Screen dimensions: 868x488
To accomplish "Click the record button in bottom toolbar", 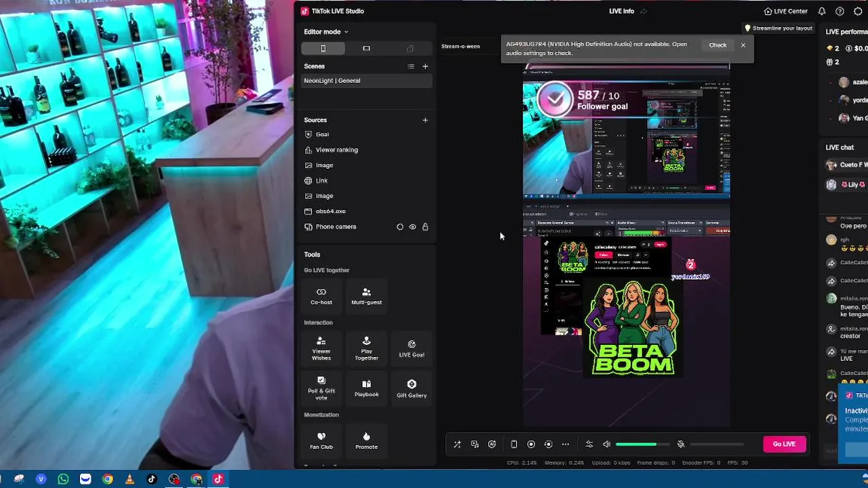I will click(531, 445).
